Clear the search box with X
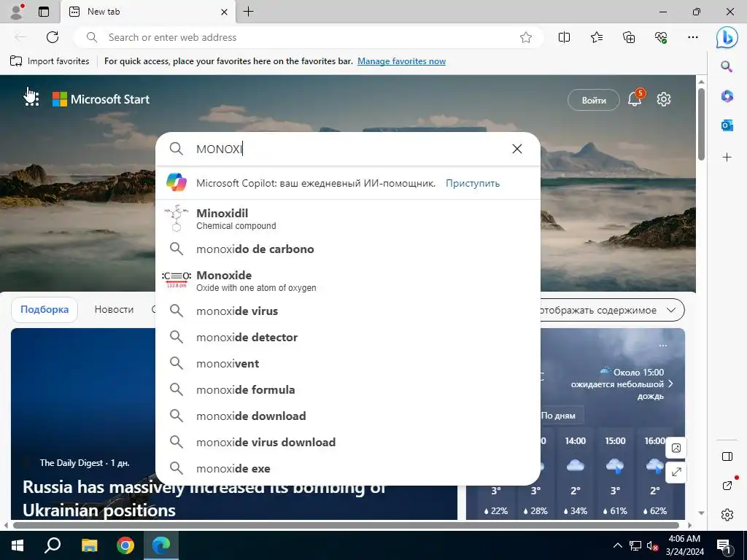This screenshot has height=560, width=747. tap(517, 149)
